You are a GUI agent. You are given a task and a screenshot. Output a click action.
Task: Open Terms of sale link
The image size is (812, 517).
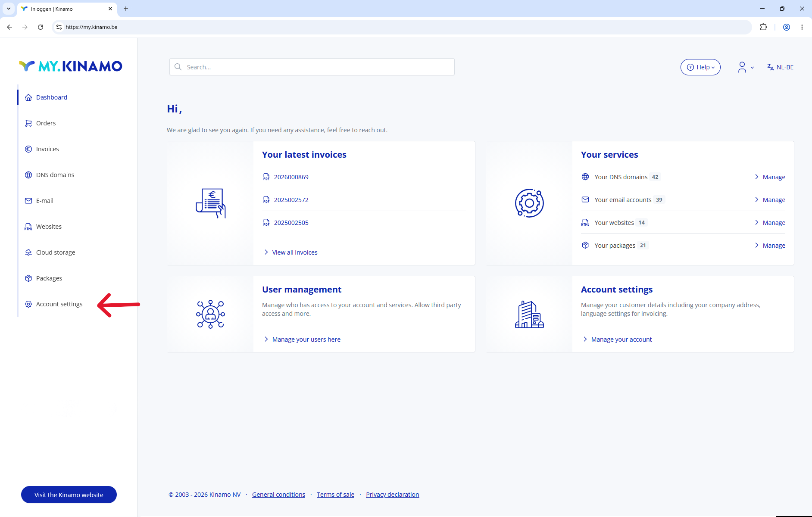point(335,495)
